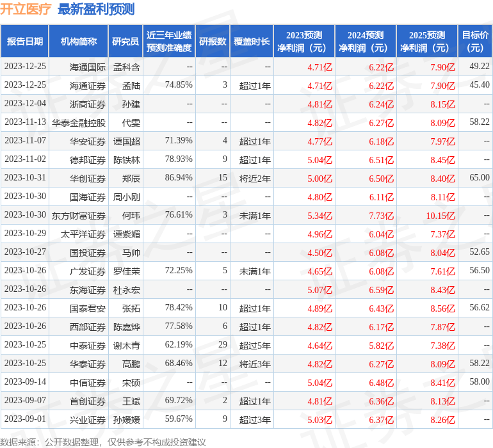This screenshot has height=448, width=493.
Task: Click researcher name 何玮
Action: point(131,215)
